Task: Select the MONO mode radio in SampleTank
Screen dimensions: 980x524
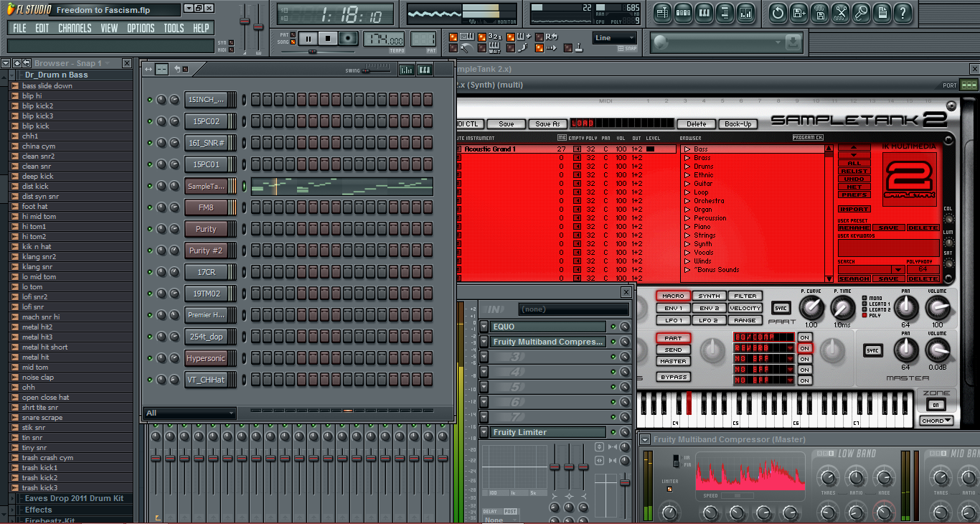Action: (864, 298)
